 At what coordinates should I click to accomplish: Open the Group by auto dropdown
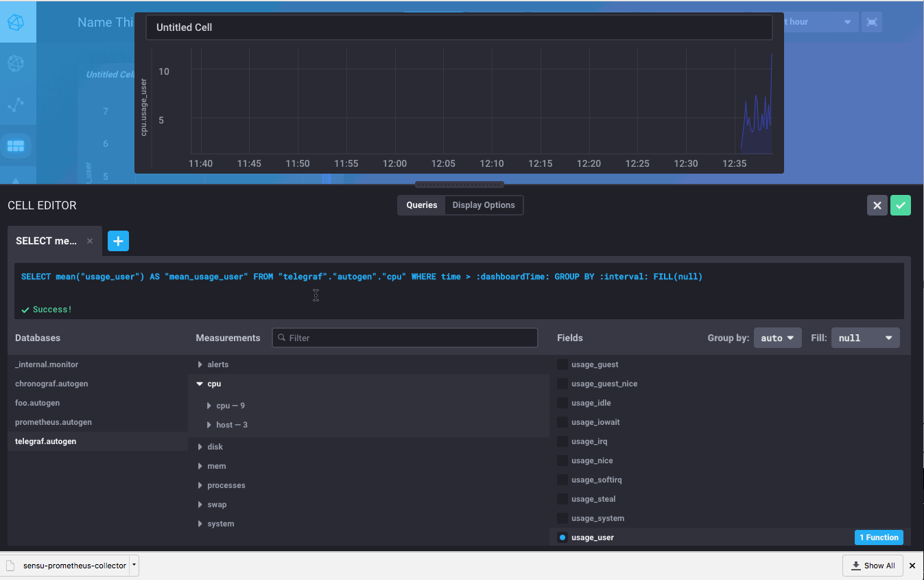pos(777,338)
